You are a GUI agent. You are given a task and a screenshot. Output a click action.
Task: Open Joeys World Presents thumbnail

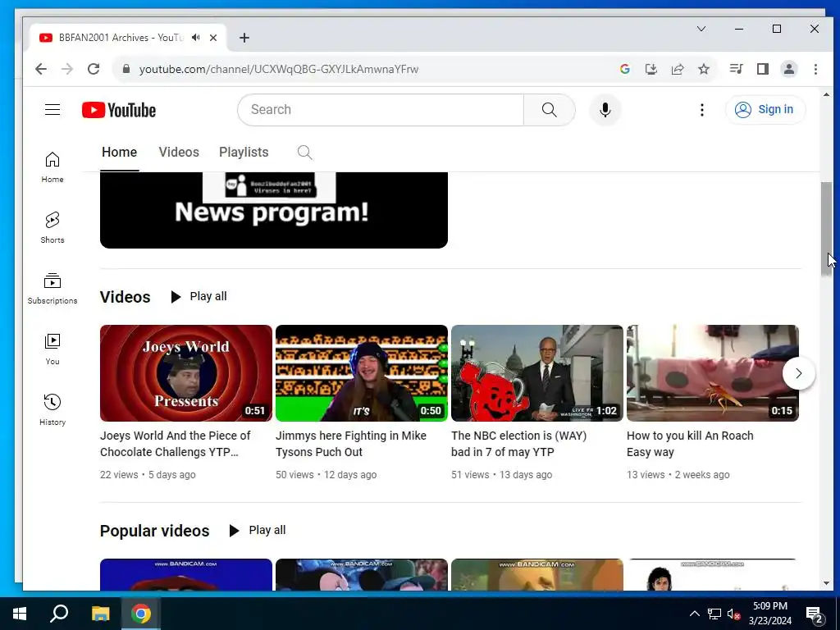(186, 373)
